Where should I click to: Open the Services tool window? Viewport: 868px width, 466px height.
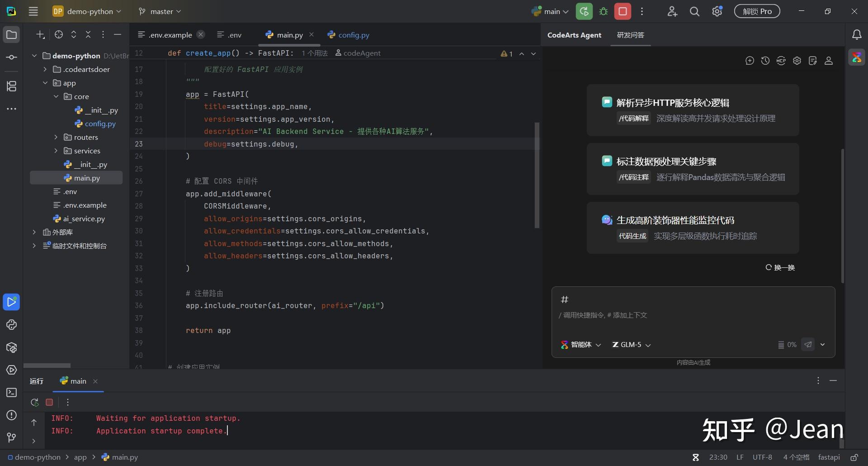11,370
